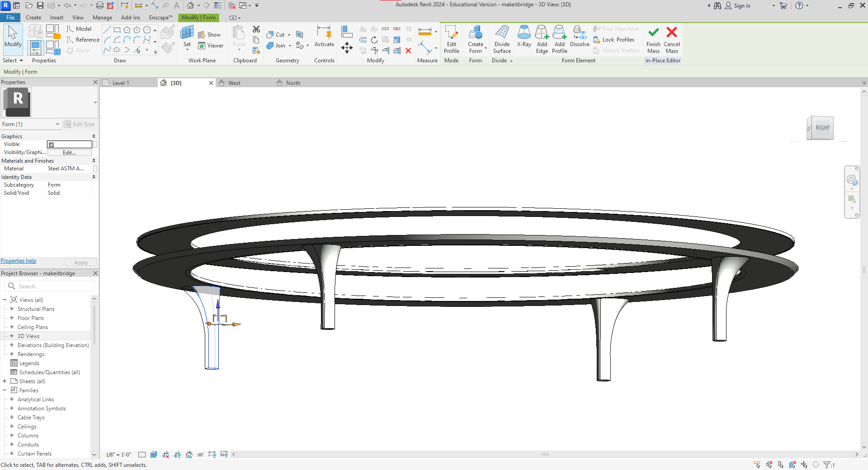This screenshot has width=868, height=470.
Task: Click the Save icon in quick access toolbar
Action: [40, 5]
